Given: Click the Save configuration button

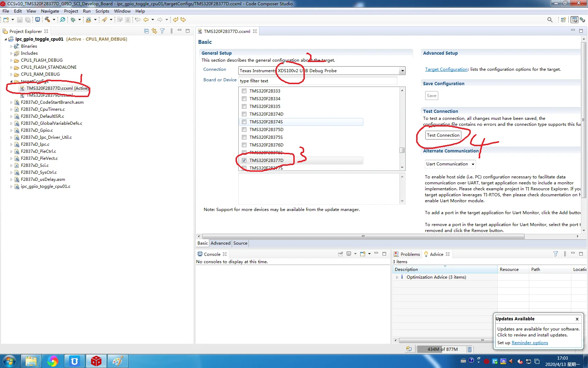Looking at the screenshot, I should coord(432,96).
